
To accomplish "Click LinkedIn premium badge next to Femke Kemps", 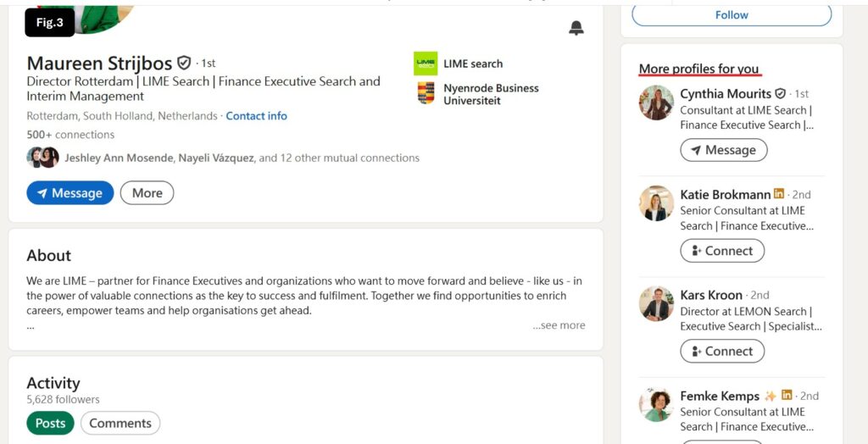I will (787, 396).
